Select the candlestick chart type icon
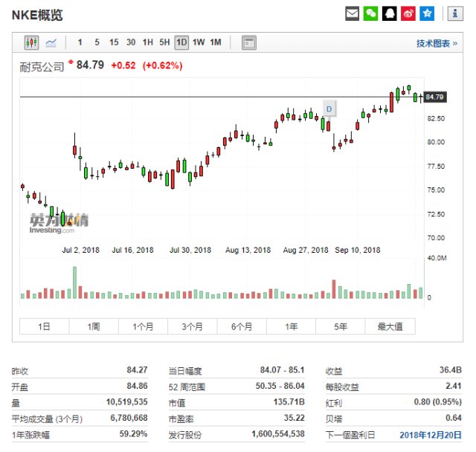The height and width of the screenshot is (452, 476). pyautogui.click(x=31, y=42)
